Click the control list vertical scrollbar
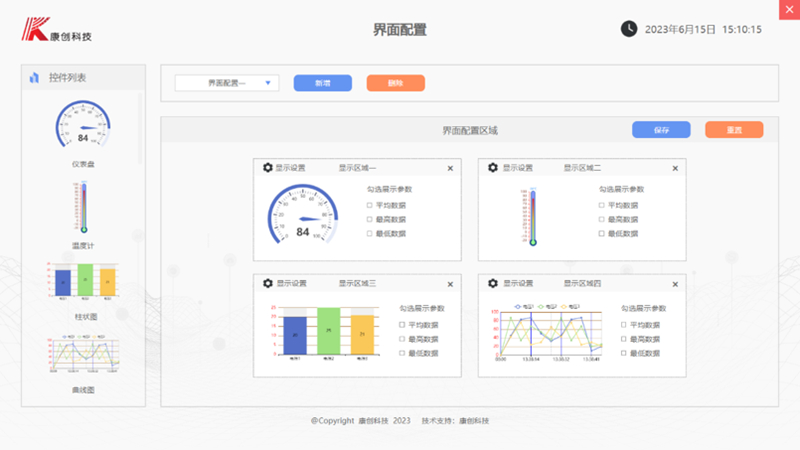Image resolution: width=800 pixels, height=450 pixels. click(140, 129)
